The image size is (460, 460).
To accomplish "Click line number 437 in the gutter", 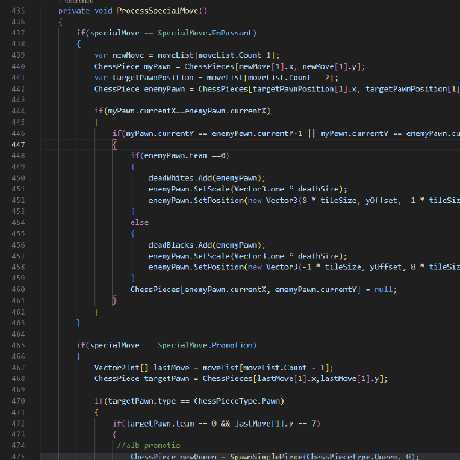I will click(18, 33).
